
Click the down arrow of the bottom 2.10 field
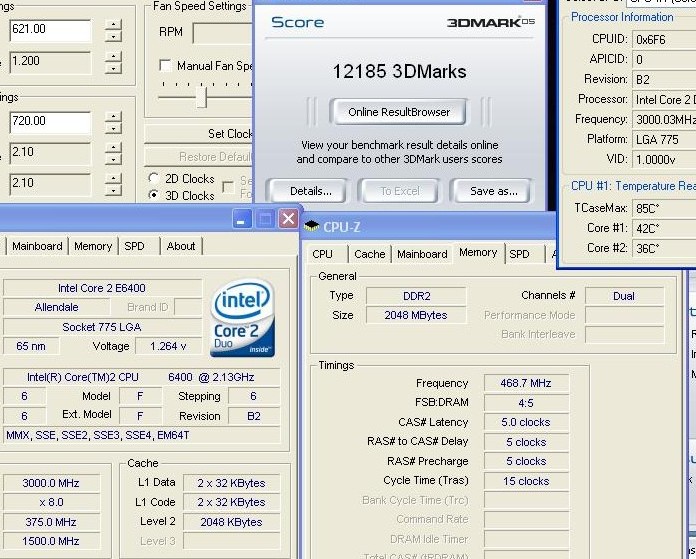tap(114, 190)
